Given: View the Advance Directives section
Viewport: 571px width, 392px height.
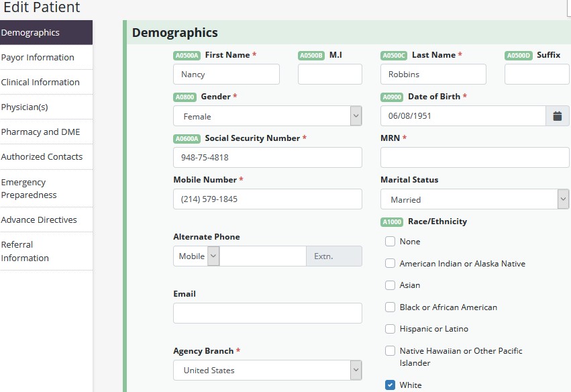Looking at the screenshot, I should tap(39, 219).
